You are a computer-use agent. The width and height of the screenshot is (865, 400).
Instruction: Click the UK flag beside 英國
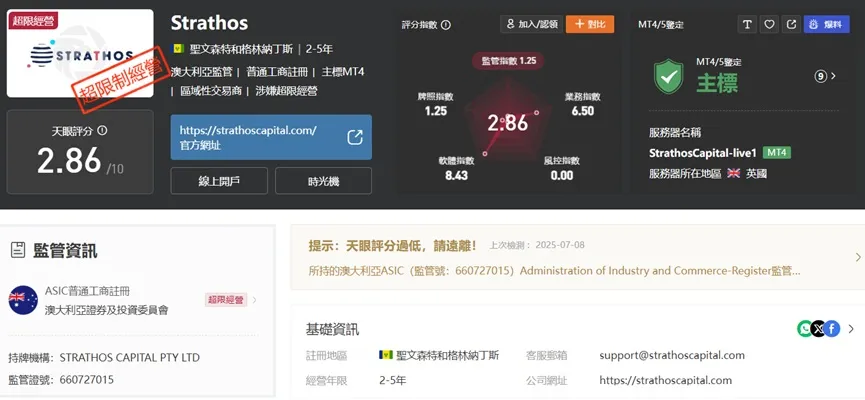[x=733, y=174]
